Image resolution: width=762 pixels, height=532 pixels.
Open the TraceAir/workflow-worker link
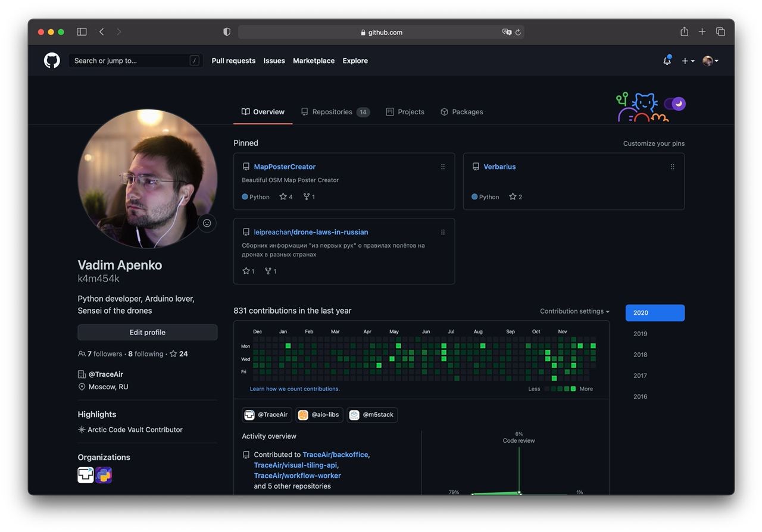[298, 475]
